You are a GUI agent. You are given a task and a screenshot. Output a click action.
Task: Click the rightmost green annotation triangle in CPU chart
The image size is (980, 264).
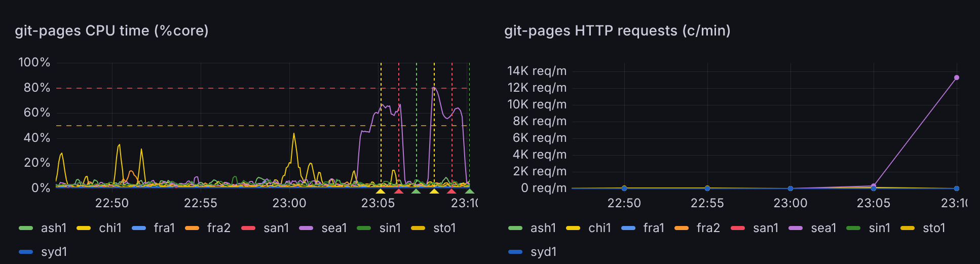click(x=469, y=191)
